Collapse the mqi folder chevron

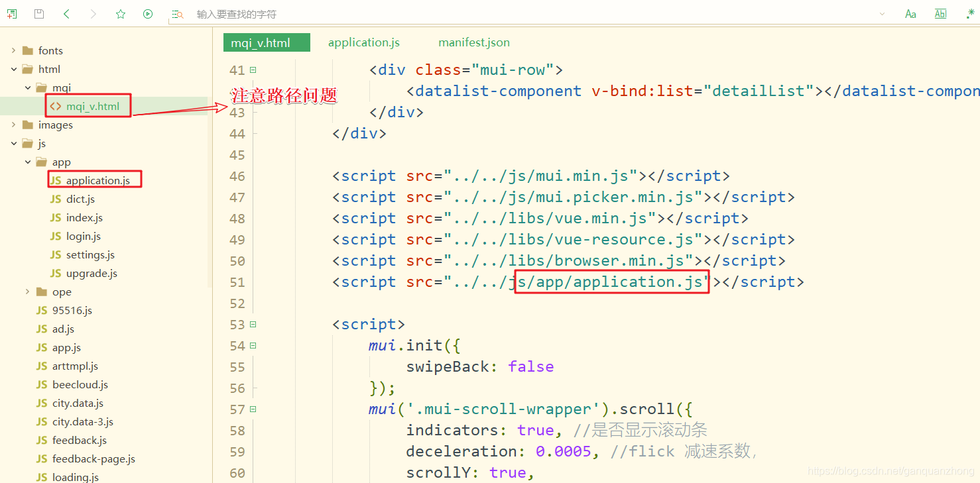pos(27,87)
